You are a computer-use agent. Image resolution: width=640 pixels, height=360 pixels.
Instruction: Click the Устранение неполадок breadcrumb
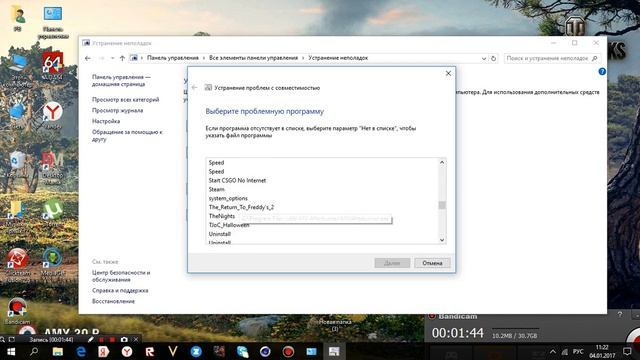click(338, 58)
